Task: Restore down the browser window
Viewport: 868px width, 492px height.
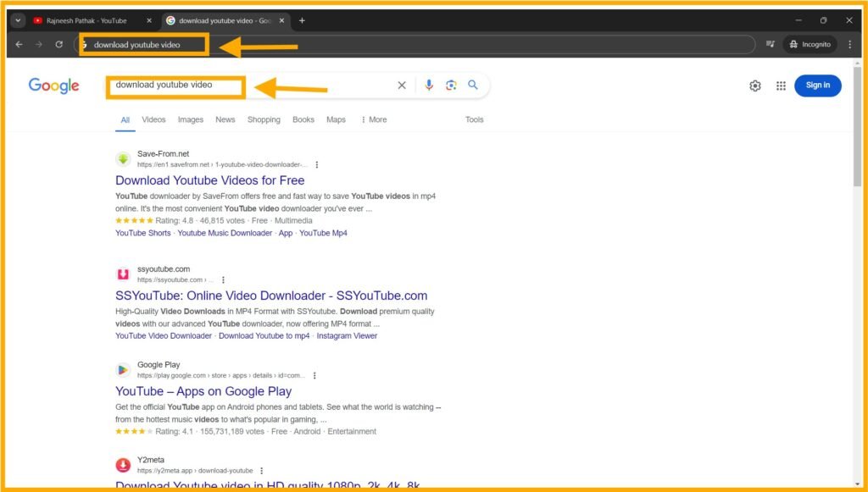Action: tap(823, 20)
